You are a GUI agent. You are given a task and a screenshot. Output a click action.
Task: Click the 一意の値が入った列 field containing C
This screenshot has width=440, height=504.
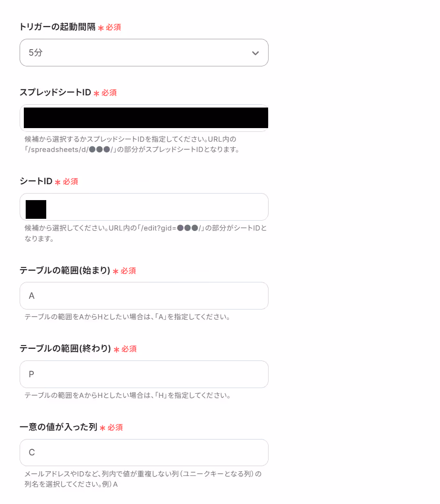click(144, 453)
